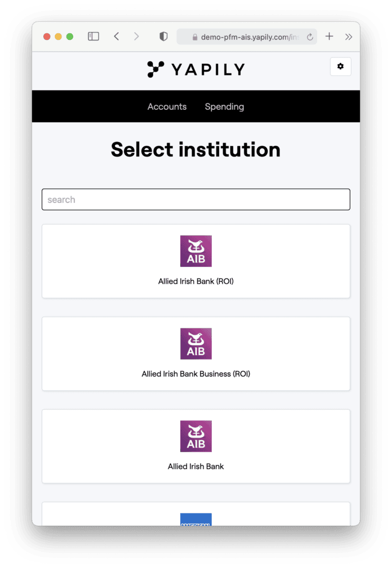Reload the page with the refresh icon
This screenshot has height=568, width=392.
click(x=309, y=37)
